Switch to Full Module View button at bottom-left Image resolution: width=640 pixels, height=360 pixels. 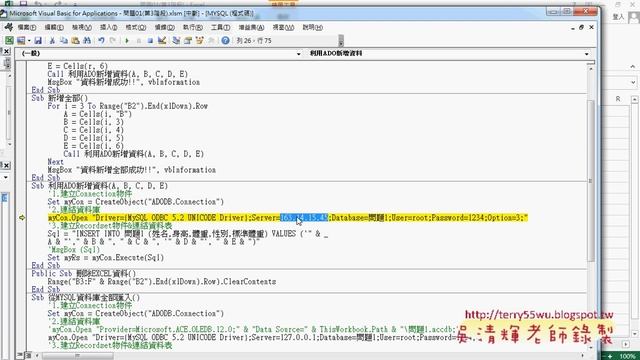click(x=29, y=356)
